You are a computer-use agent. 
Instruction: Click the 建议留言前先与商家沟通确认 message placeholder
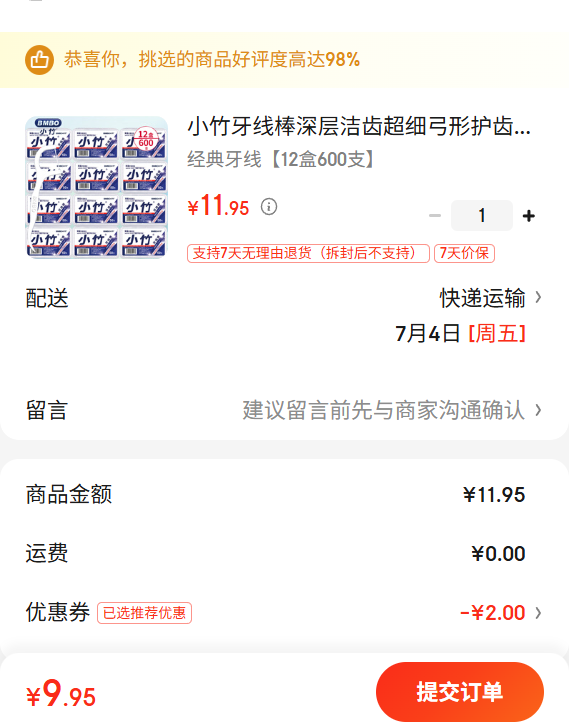tap(384, 410)
